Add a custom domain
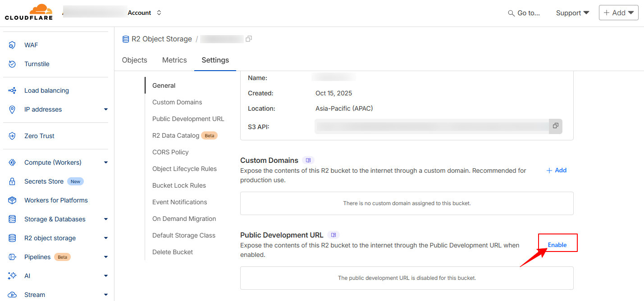 557,171
